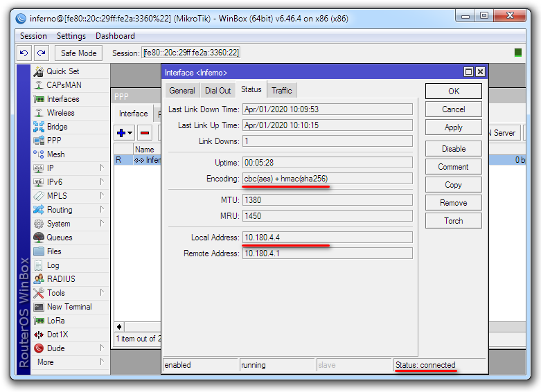
Task: Click the Apply button
Action: pos(453,127)
